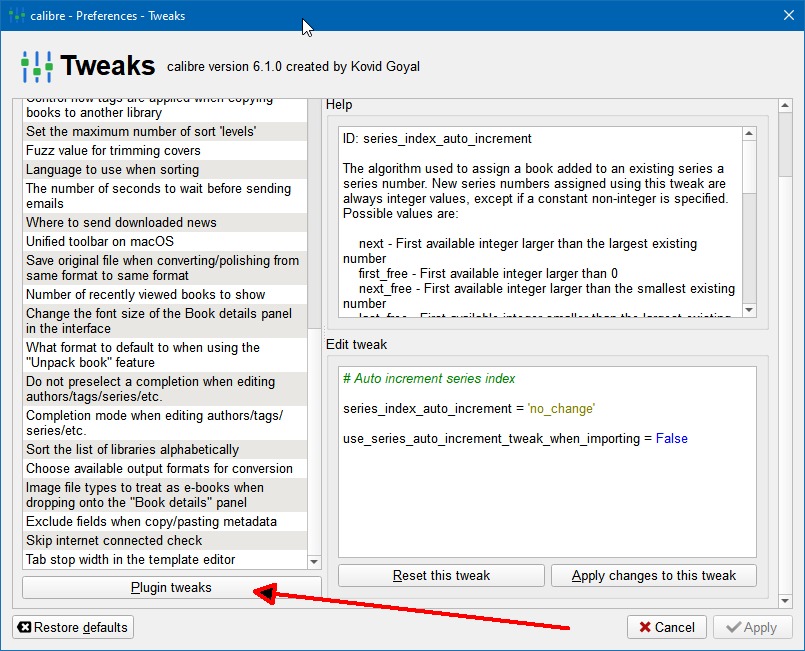The image size is (805, 651).
Task: Select the tweak ending 'books to another library'
Action: tap(165, 110)
